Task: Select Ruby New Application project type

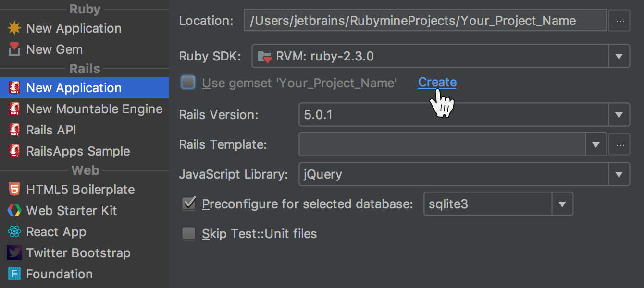Action: point(85,28)
